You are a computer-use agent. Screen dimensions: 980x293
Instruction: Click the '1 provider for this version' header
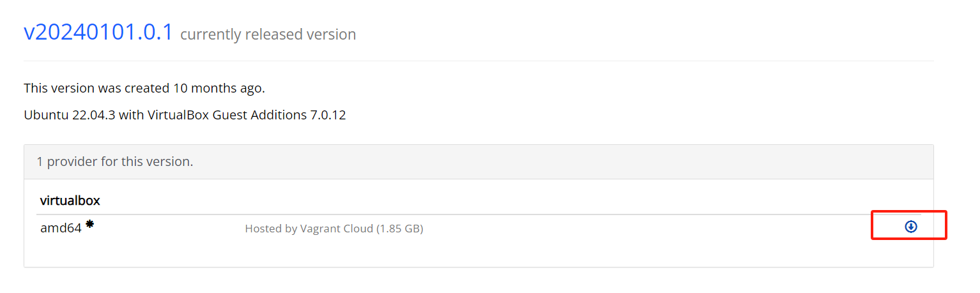point(115,162)
